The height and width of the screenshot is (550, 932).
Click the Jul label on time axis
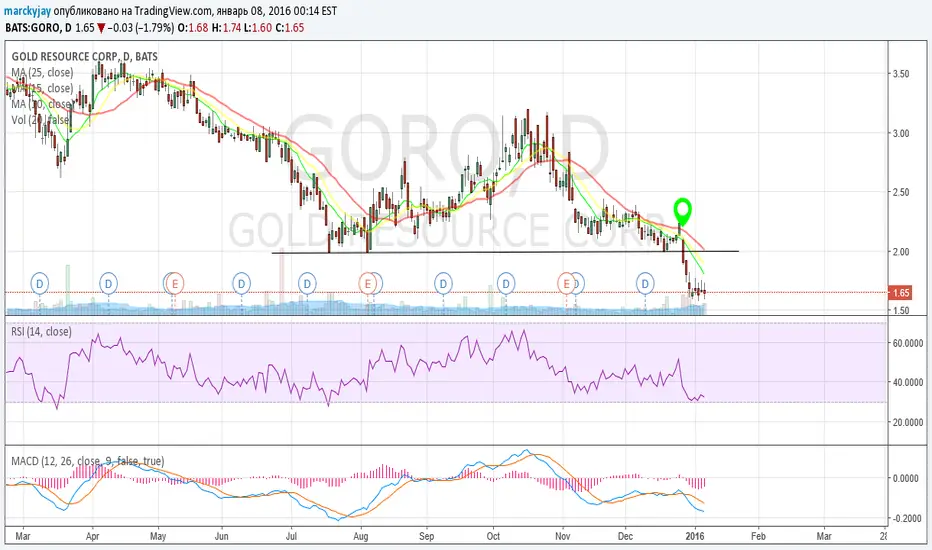291,536
